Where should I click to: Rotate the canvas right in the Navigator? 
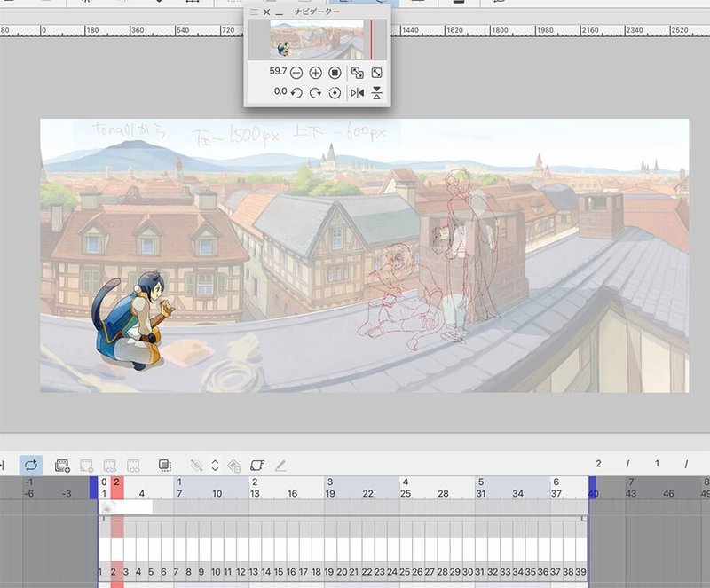coord(315,93)
